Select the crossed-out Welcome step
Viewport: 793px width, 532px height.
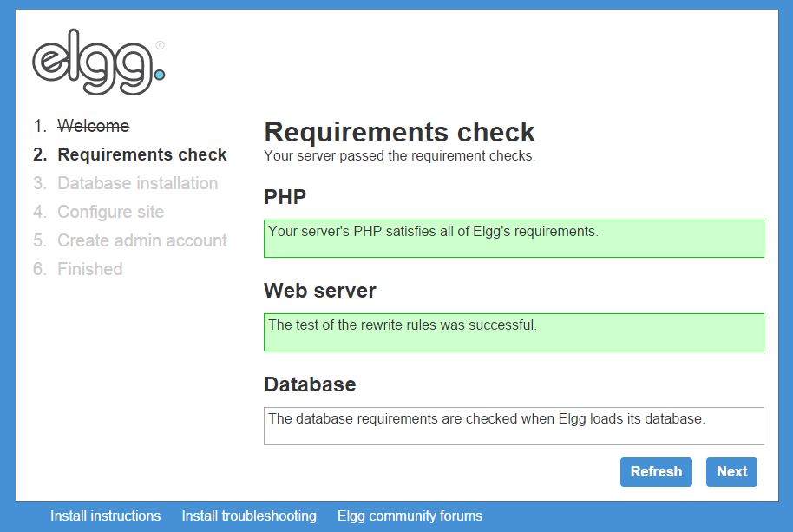click(93, 126)
